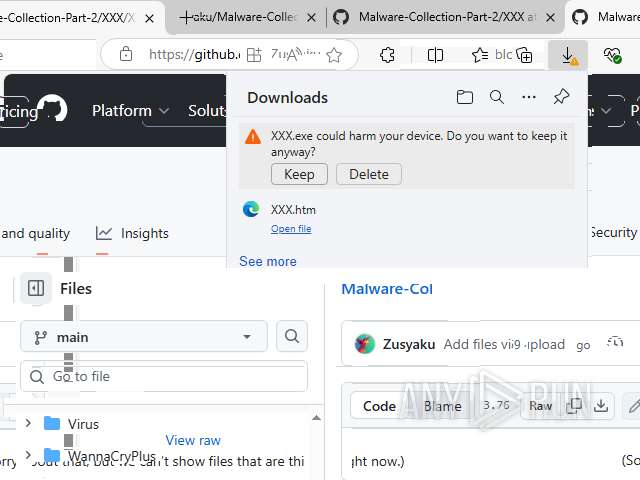Open Favorites star list icon

coord(479,55)
